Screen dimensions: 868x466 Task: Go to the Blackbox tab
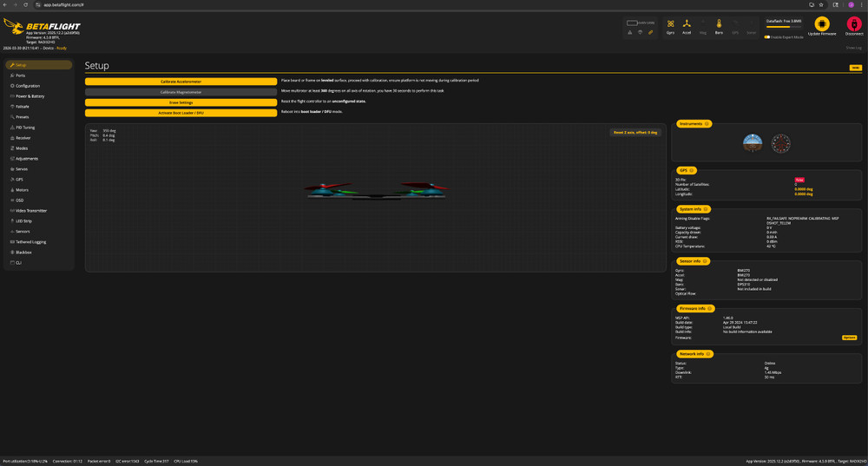point(23,253)
